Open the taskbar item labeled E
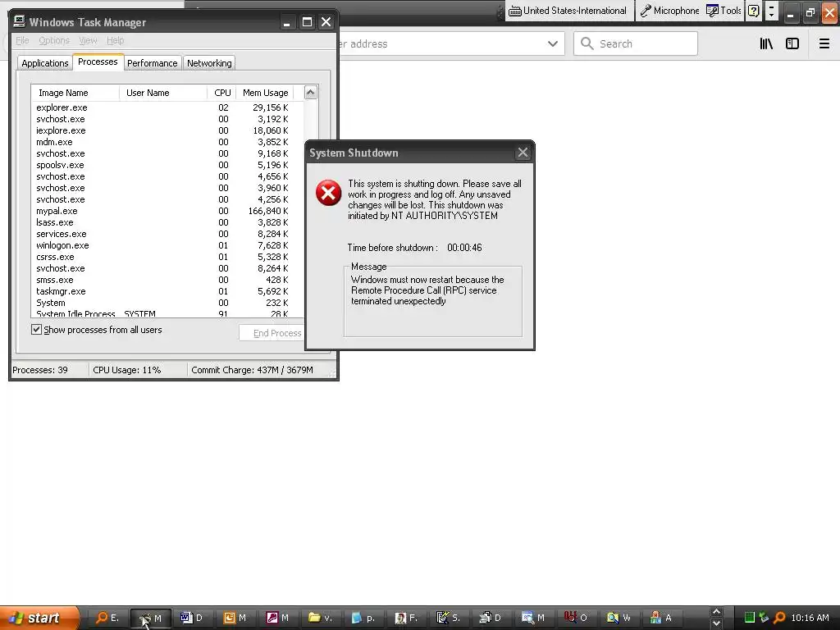 [x=107, y=618]
